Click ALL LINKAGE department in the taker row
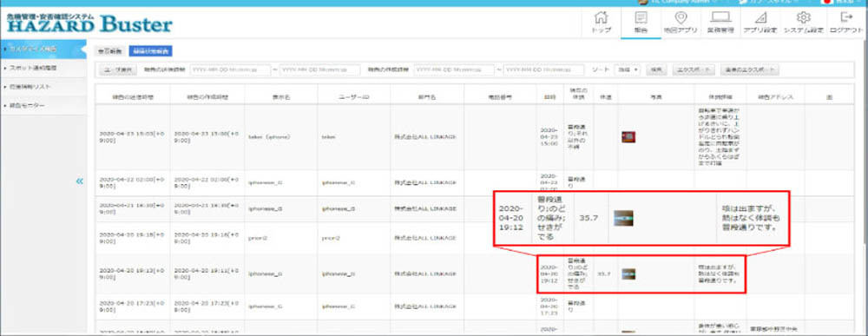 [x=425, y=136]
